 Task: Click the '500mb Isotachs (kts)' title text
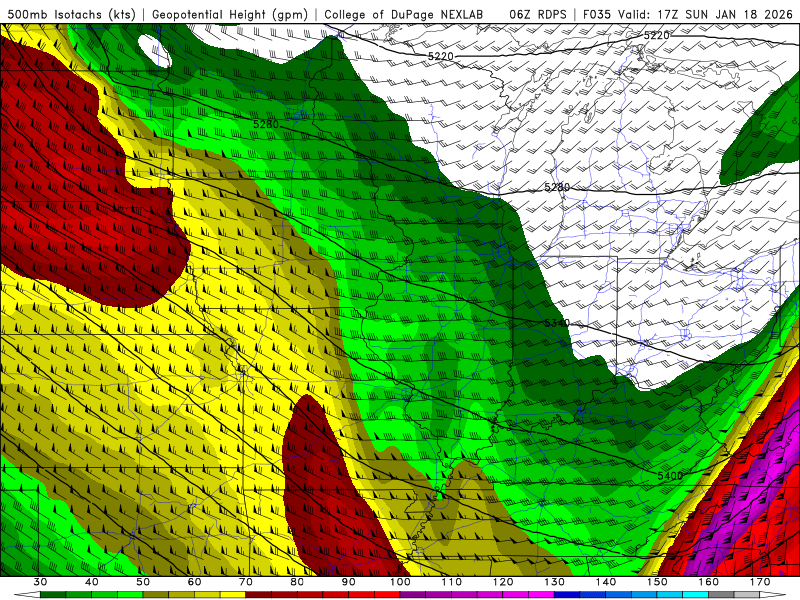[x=72, y=14]
